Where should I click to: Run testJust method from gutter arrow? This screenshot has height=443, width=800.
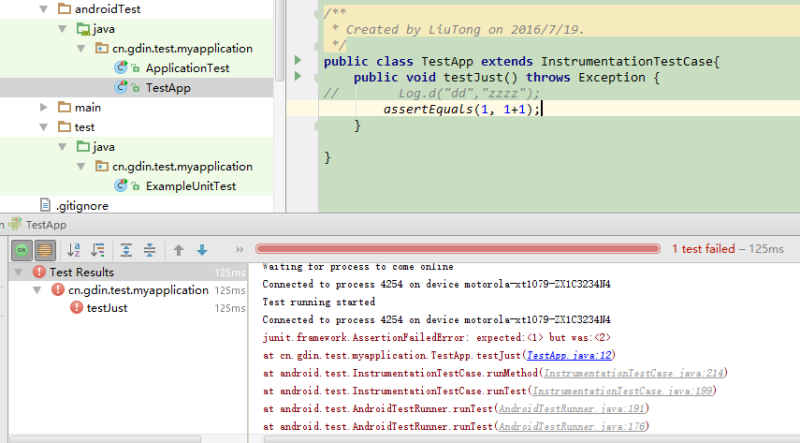298,77
